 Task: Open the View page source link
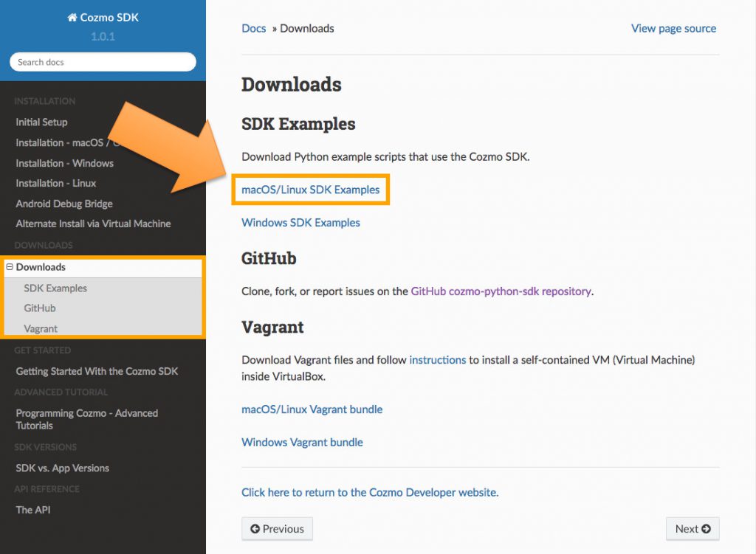pyautogui.click(x=673, y=28)
